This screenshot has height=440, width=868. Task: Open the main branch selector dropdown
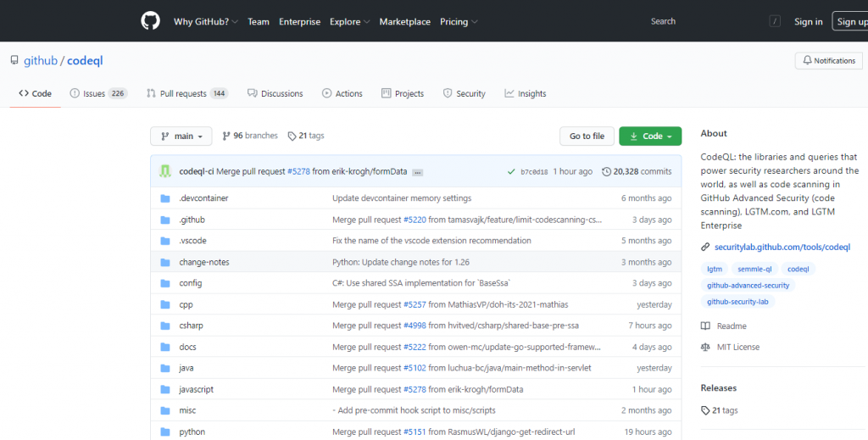coord(181,136)
